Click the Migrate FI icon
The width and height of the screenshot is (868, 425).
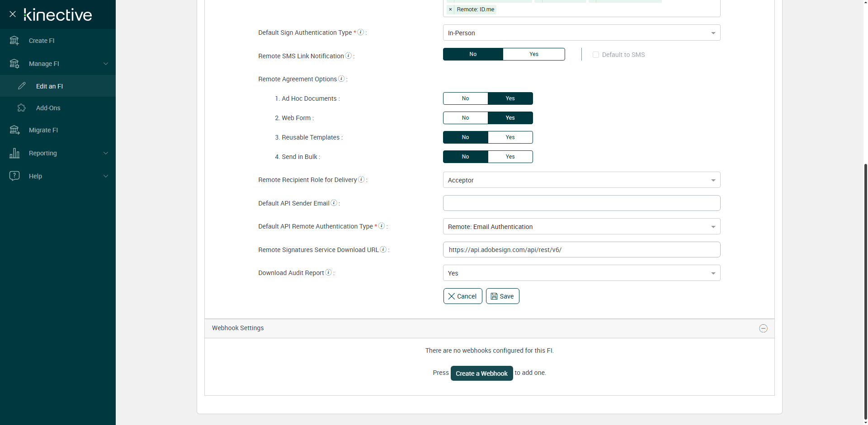coord(14,130)
